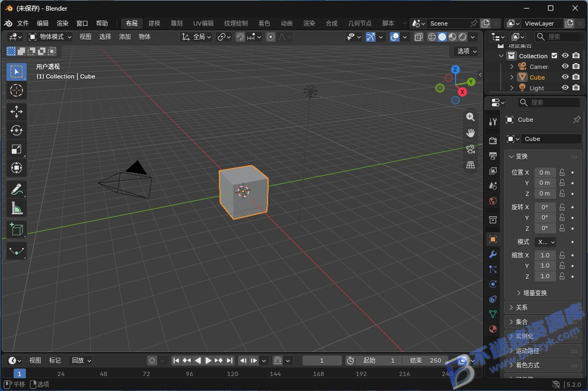Open the Object Data mesh properties tab
588x391 pixels.
click(x=493, y=314)
